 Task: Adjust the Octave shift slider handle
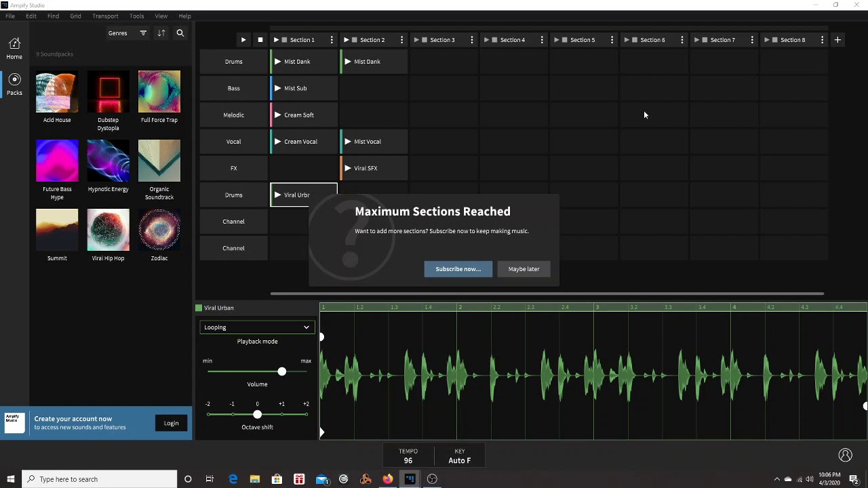257,414
